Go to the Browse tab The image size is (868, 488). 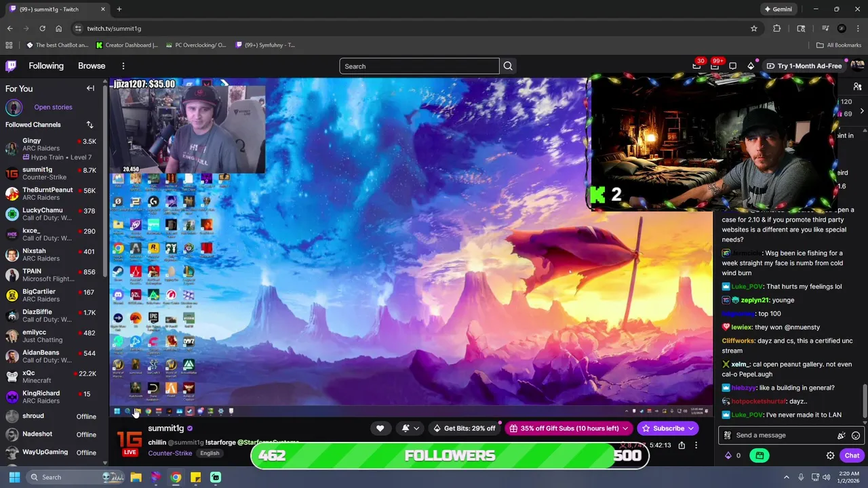tap(92, 66)
